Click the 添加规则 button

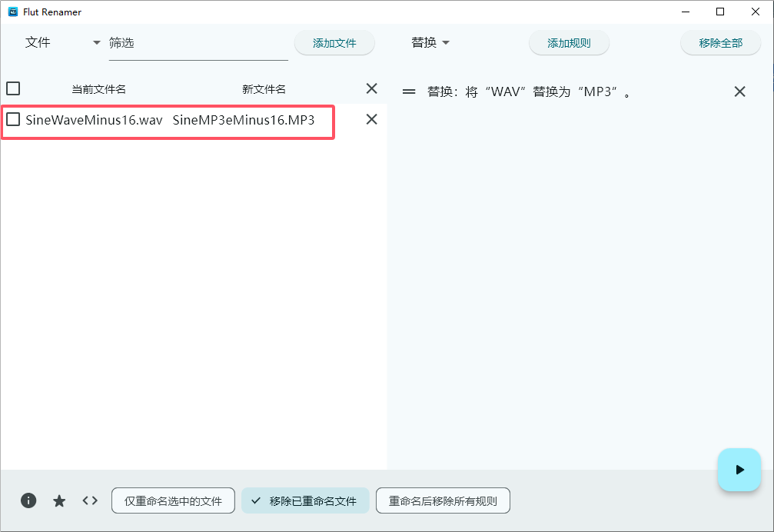point(569,42)
